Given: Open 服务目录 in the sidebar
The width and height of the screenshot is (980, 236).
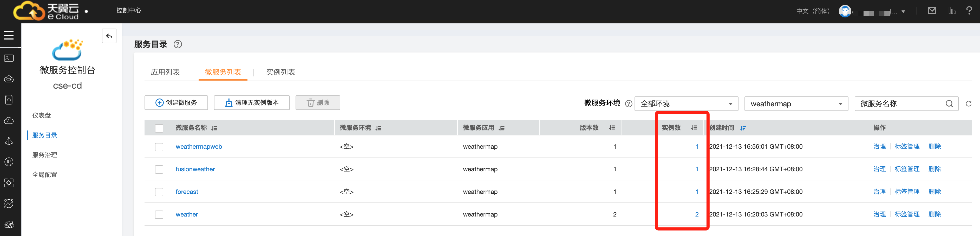Looking at the screenshot, I should click(x=44, y=135).
